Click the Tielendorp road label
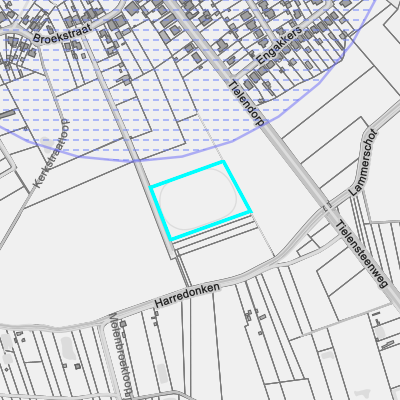The height and width of the screenshot is (400, 400). point(247,103)
